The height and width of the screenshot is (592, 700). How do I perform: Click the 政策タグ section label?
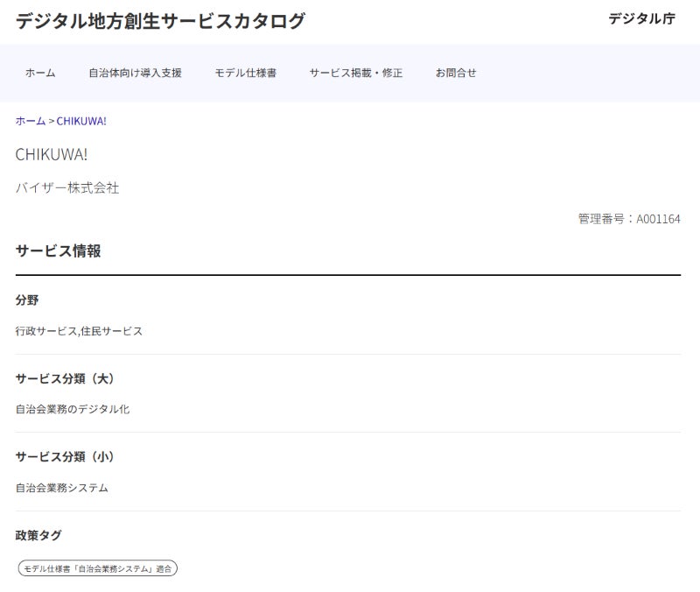pyautogui.click(x=38, y=535)
